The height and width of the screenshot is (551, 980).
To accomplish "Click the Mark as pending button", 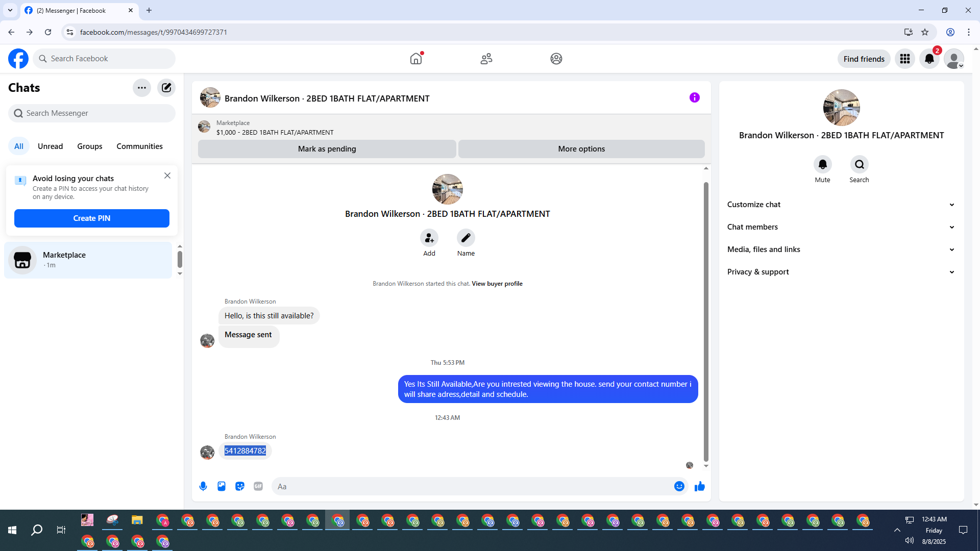I will click(327, 149).
